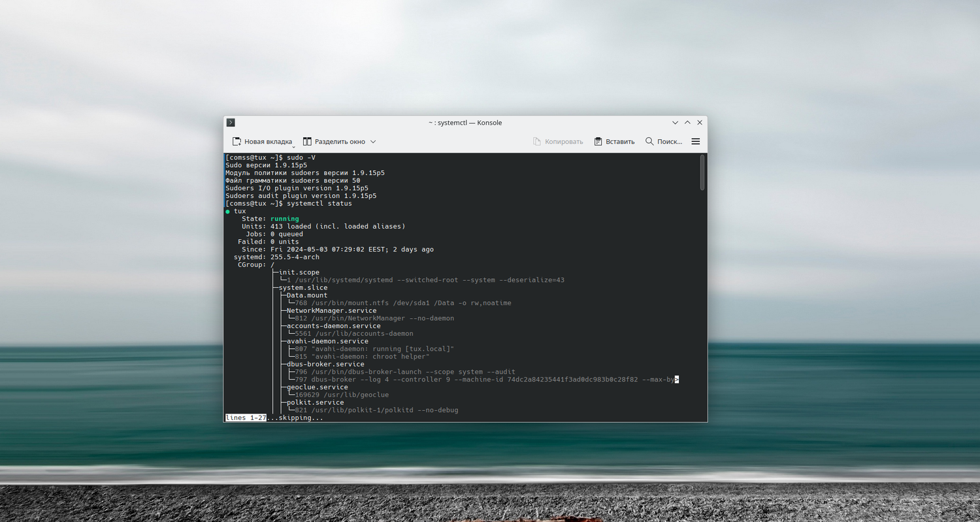Viewport: 980px width, 522px height.
Task: Click the "Jobs: 0 queued" line
Action: [x=274, y=234]
